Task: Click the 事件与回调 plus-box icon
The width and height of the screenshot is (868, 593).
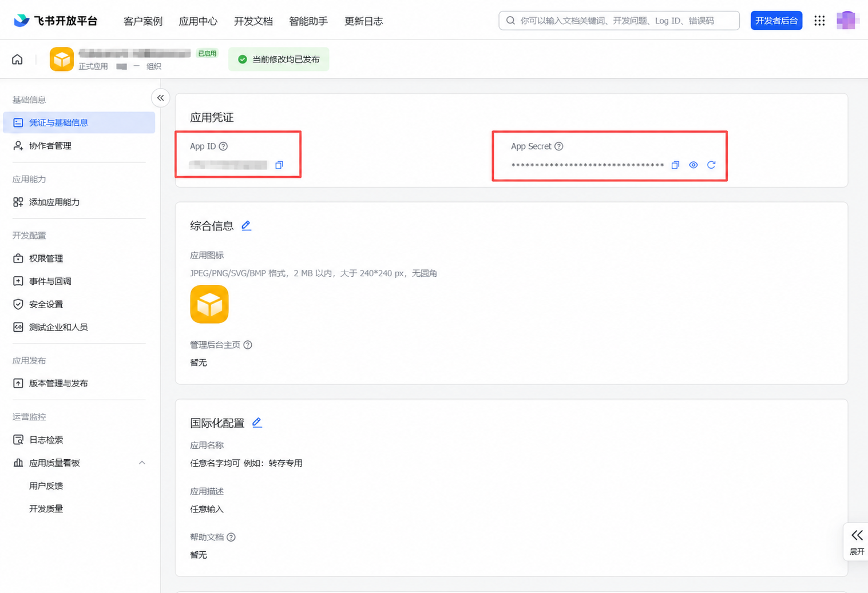Action: pyautogui.click(x=18, y=281)
